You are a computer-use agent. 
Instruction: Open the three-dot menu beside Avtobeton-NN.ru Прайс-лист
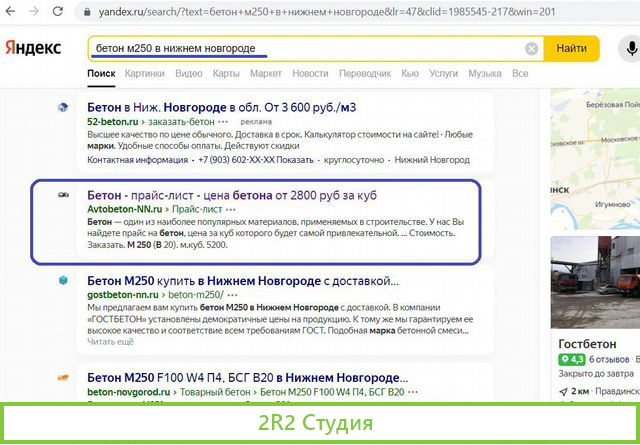coord(232,210)
